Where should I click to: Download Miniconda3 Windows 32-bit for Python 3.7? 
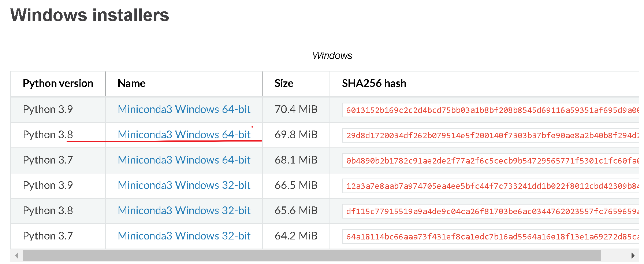coord(184,236)
